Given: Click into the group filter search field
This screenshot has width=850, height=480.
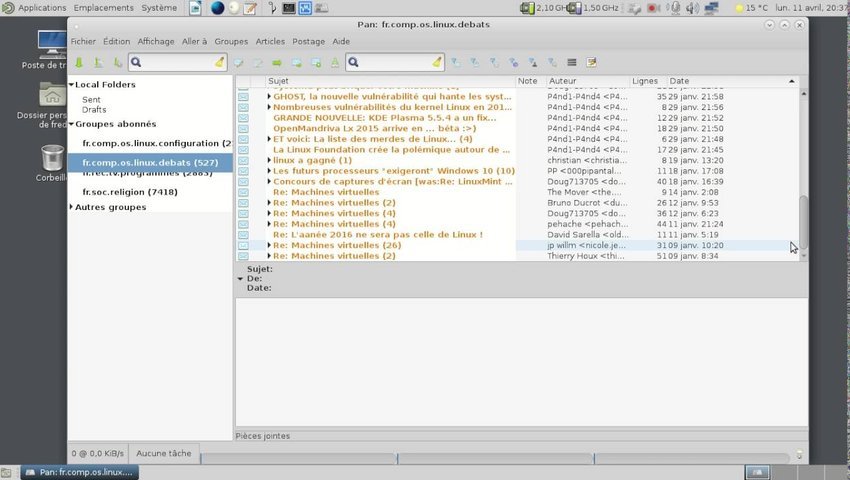Looking at the screenshot, I should click(x=178, y=62).
